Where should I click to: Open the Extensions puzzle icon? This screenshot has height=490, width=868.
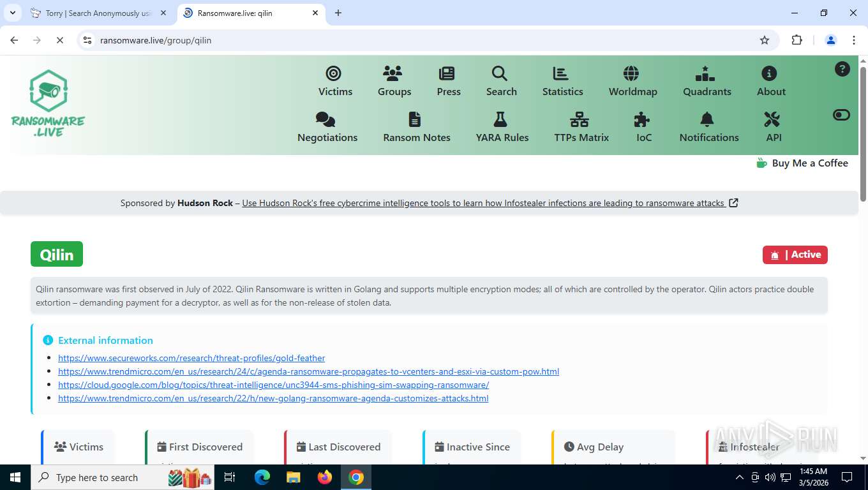coord(797,40)
